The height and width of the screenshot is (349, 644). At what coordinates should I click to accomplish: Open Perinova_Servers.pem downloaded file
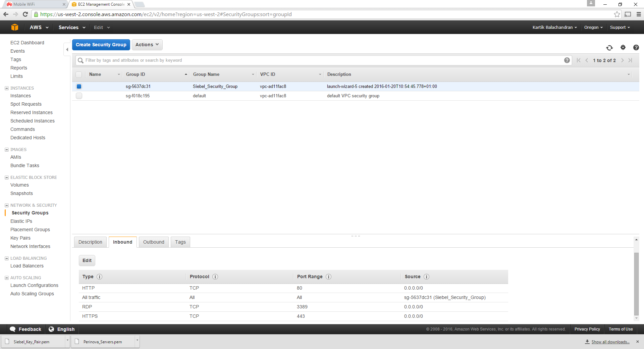[x=103, y=342]
